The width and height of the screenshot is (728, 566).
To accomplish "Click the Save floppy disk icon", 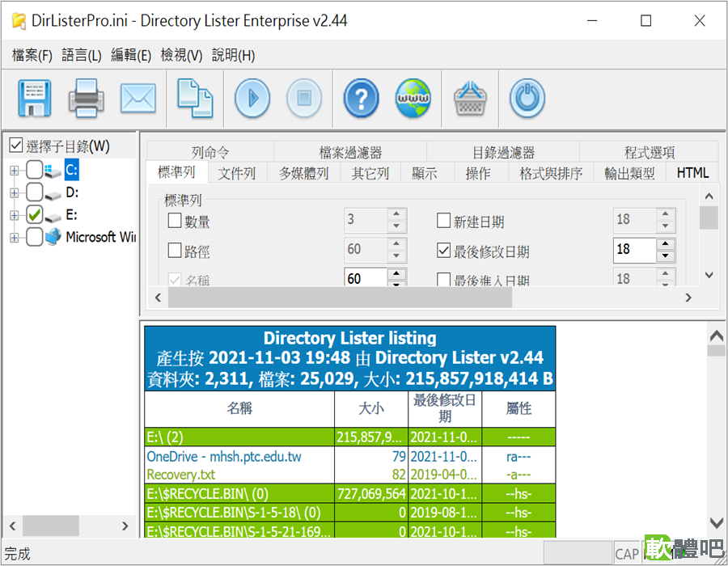I will [34, 99].
